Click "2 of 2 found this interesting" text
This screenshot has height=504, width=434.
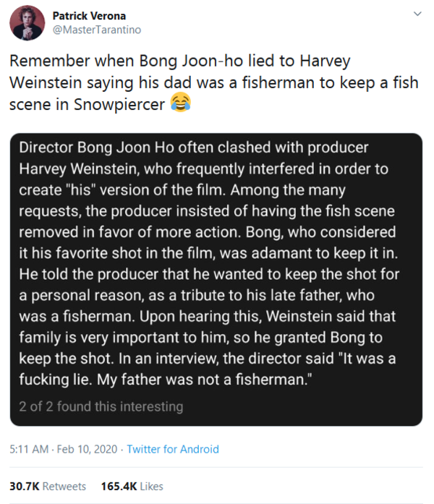point(101,406)
